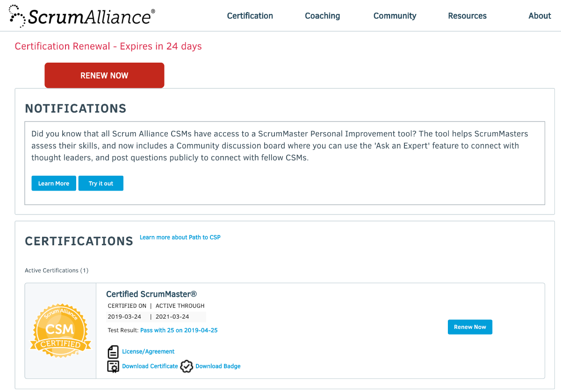Open Learn more about Path to CSP
This screenshot has height=392, width=561.
click(x=180, y=237)
